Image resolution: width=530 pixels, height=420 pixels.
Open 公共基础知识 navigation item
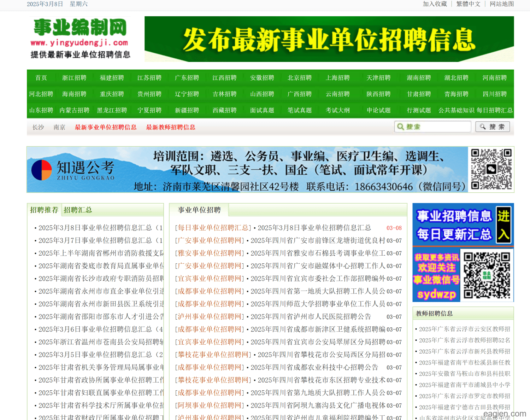tap(456, 110)
